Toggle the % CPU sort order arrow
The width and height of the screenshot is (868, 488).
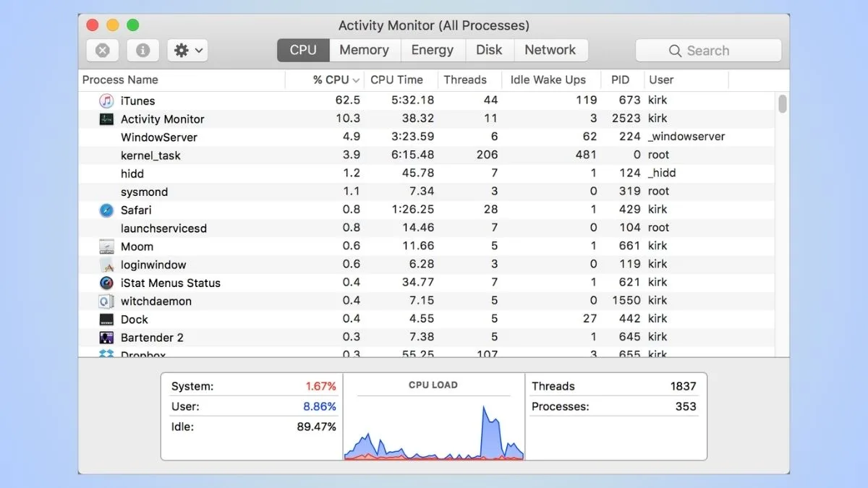(356, 80)
